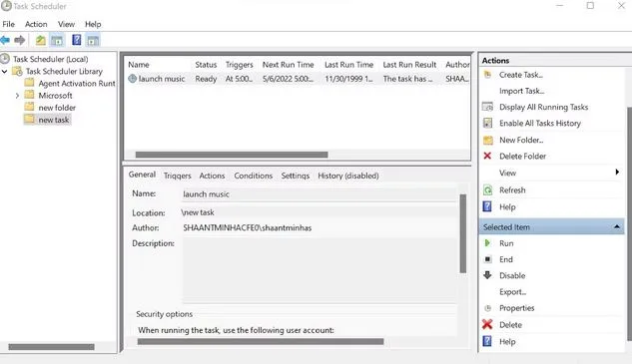The width and height of the screenshot is (632, 364).
Task: Click the Status column header
Action: coord(206,65)
